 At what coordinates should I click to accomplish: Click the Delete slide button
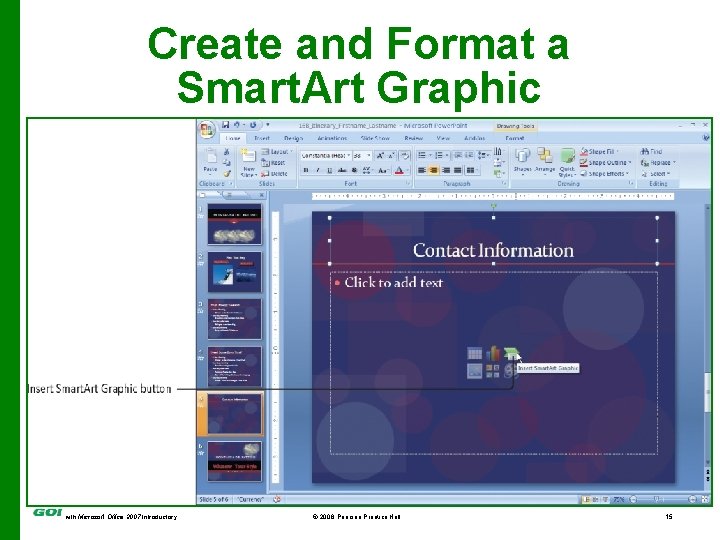274,174
